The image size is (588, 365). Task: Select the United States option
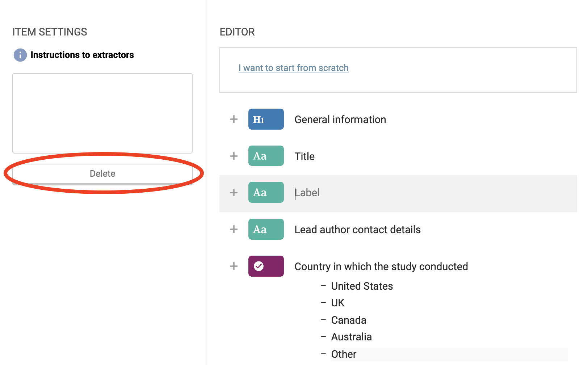362,286
